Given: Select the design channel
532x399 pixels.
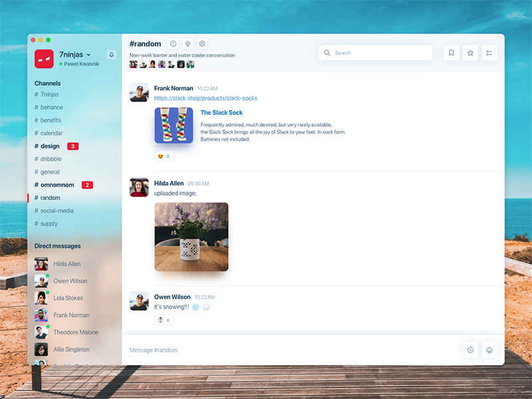Looking at the screenshot, I should click(x=50, y=146).
